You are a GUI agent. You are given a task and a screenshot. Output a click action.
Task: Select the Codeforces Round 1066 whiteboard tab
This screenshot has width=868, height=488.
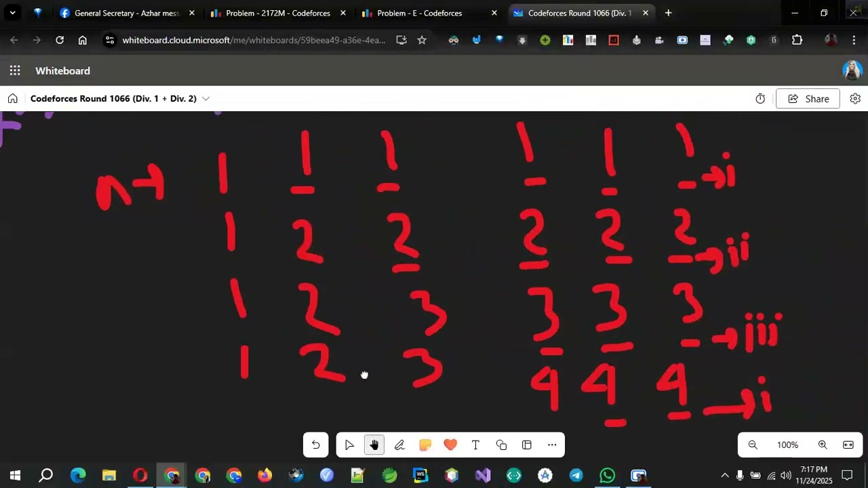(580, 13)
